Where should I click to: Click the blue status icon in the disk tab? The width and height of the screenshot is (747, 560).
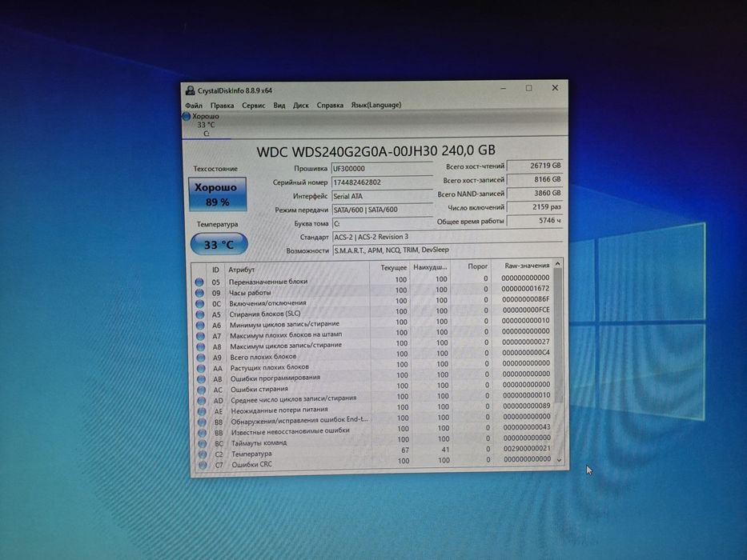coord(187,116)
